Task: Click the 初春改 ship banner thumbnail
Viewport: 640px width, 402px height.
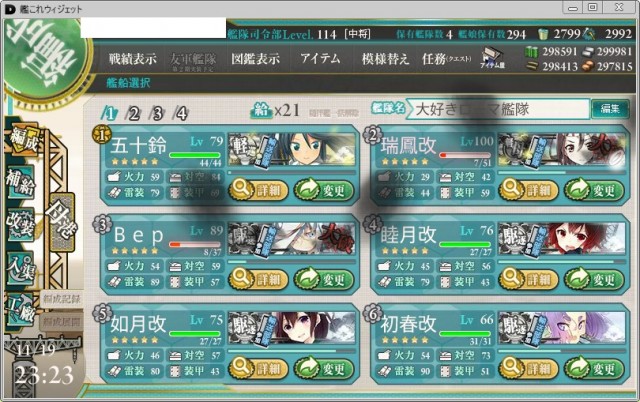Action: click(x=562, y=328)
